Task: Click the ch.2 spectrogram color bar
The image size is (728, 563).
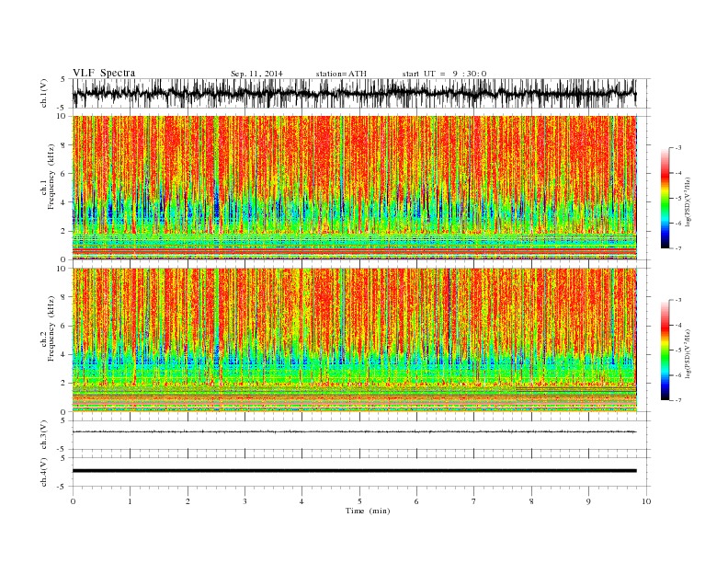Action: coord(665,350)
